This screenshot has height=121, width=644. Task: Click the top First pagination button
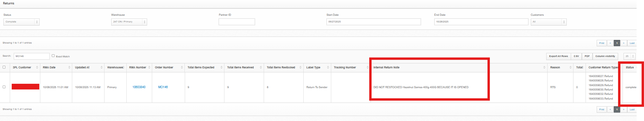(602, 43)
